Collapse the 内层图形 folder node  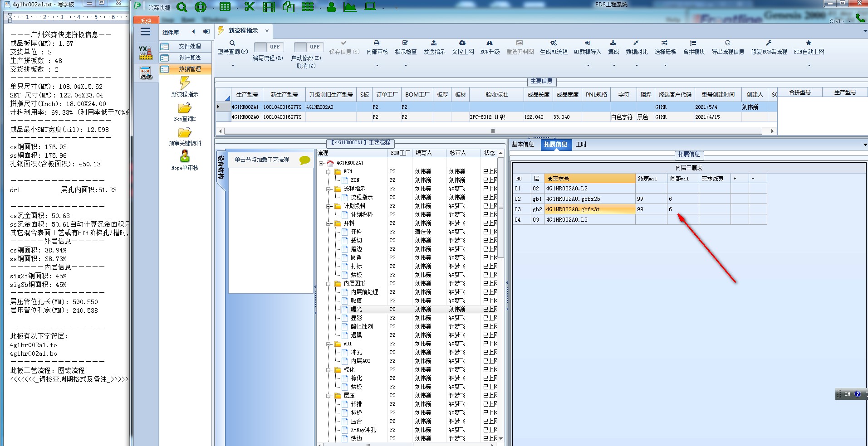[x=329, y=284]
